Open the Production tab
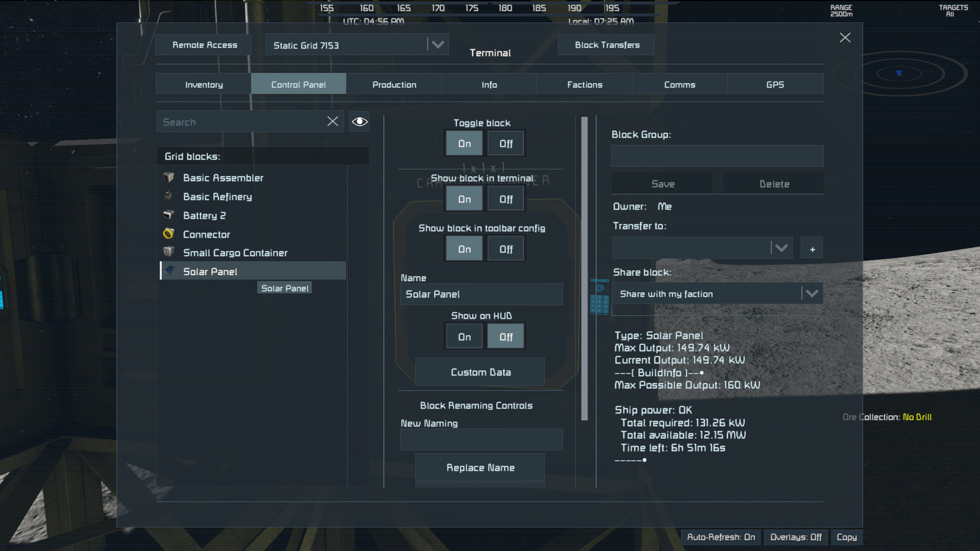Screen dimensions: 980x551 (394, 85)
